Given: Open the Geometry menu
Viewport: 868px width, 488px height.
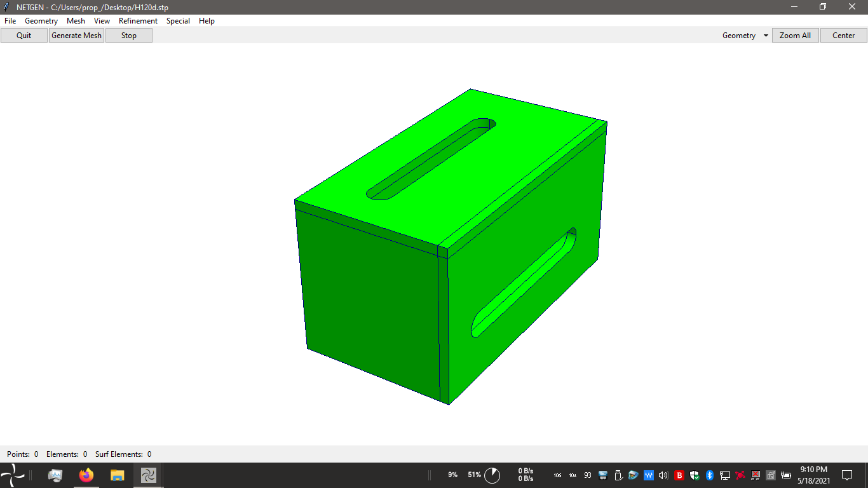Looking at the screenshot, I should [x=41, y=21].
